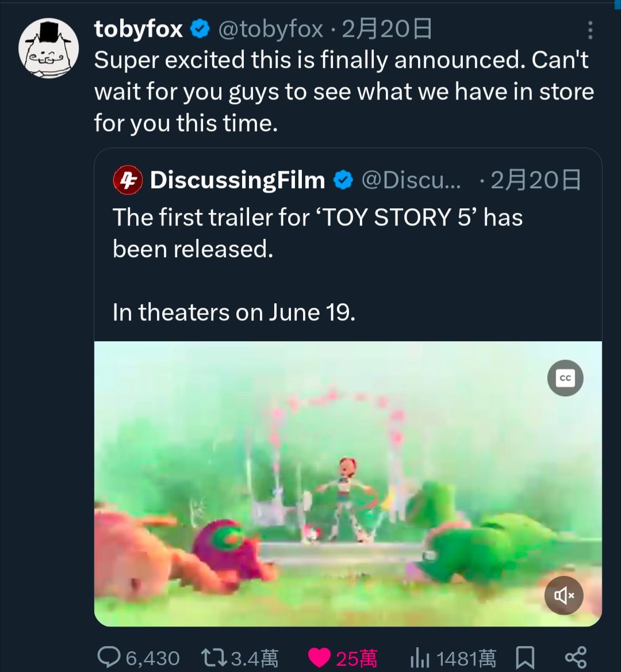View post analytics via the bar chart icon
The image size is (621, 672).
click(x=421, y=657)
